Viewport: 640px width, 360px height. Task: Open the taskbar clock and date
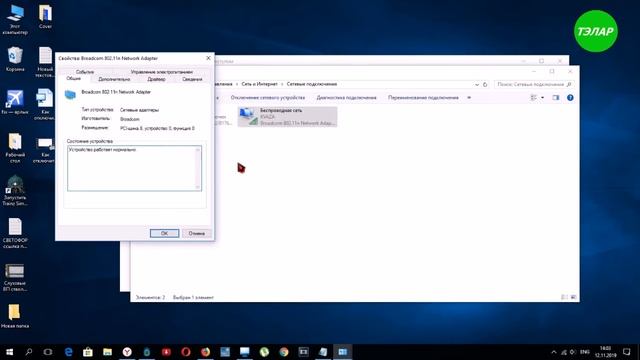pos(606,351)
